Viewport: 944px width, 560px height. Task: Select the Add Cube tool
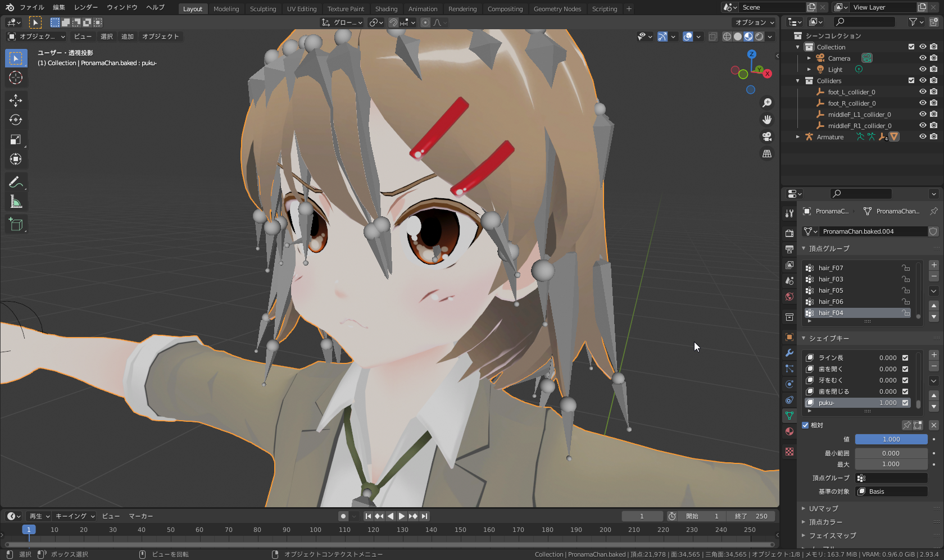point(16,224)
